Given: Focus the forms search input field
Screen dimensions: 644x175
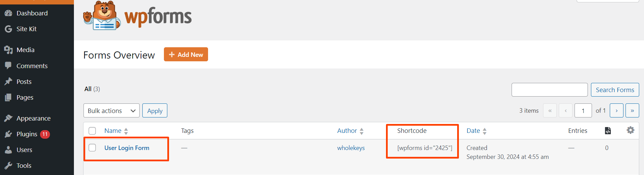Looking at the screenshot, I should point(550,90).
